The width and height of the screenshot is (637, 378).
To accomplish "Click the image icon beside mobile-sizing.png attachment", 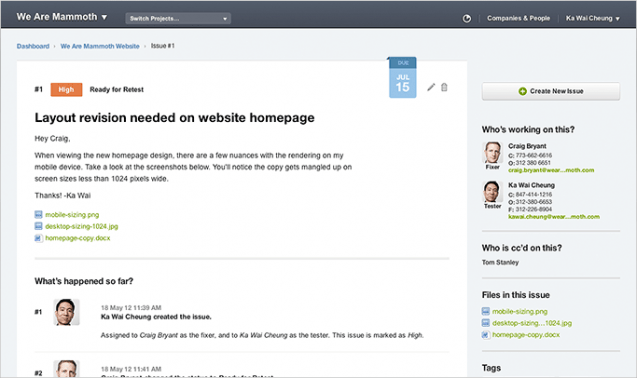I will click(39, 215).
